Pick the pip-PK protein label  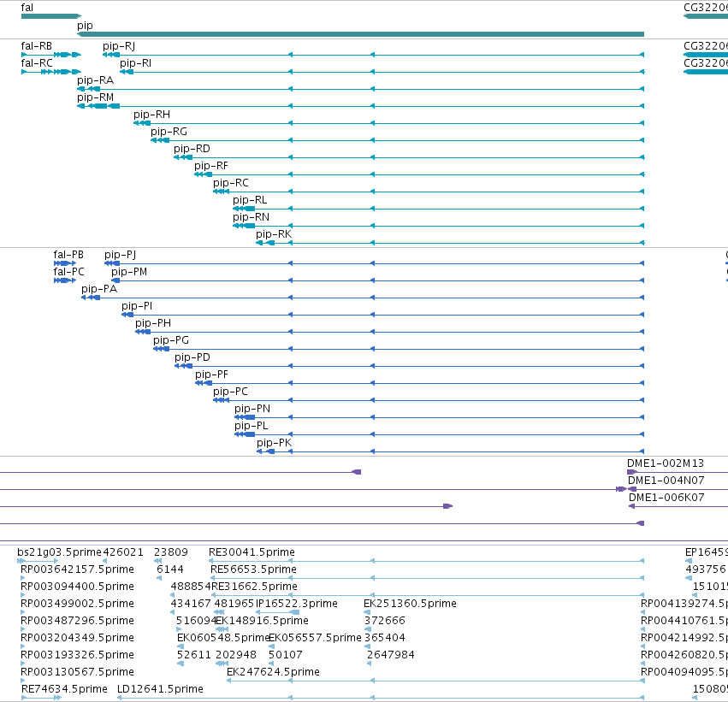[275, 444]
